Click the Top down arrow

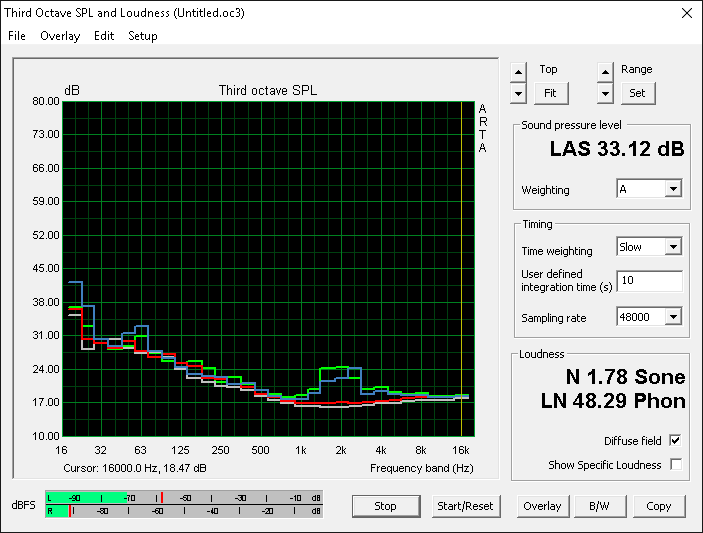[518, 94]
